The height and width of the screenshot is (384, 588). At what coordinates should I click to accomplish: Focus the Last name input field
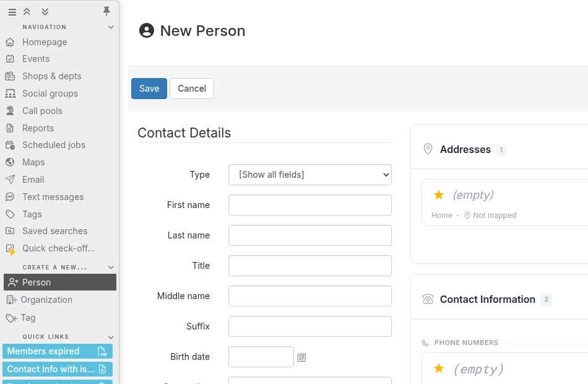(309, 235)
